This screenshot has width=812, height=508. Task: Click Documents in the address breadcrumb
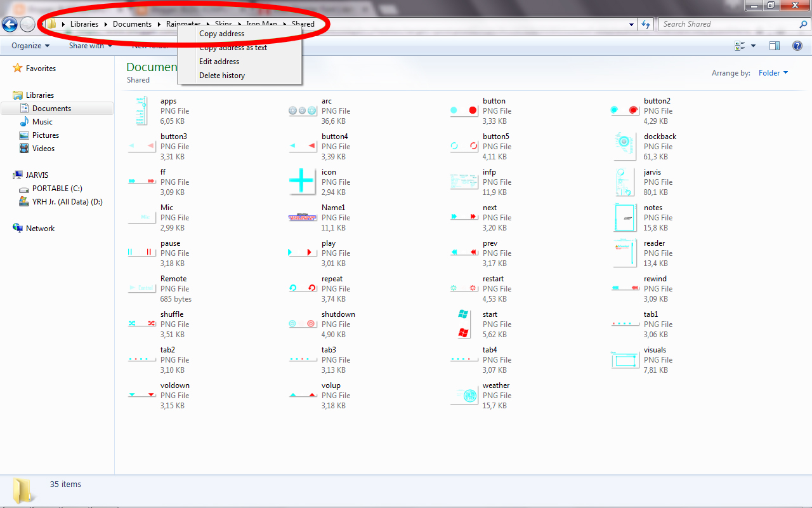132,24
